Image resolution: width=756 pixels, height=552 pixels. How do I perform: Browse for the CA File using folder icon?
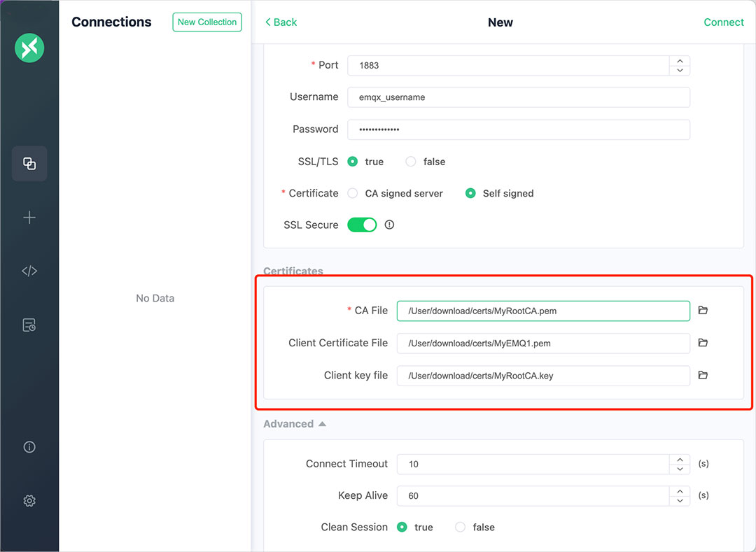[703, 310]
